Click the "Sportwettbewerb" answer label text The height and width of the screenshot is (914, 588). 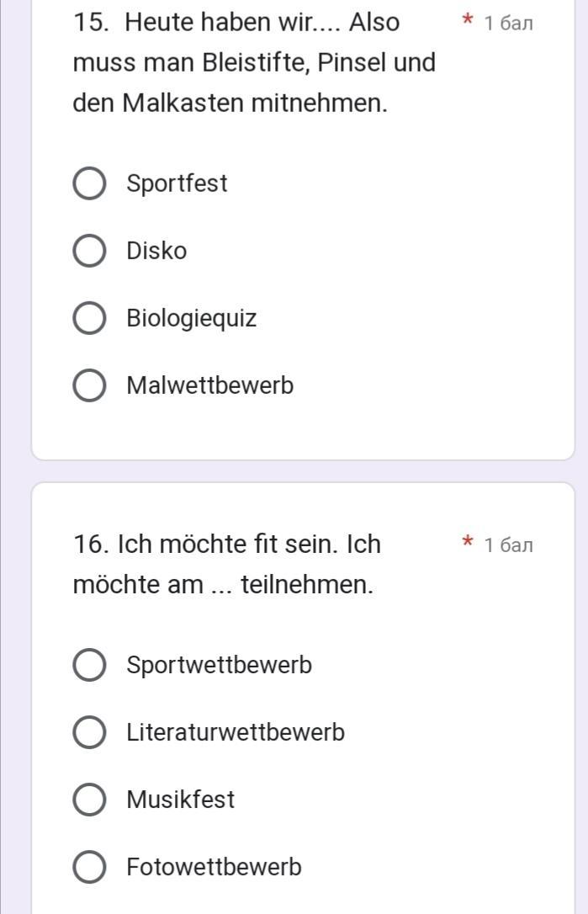click(219, 665)
